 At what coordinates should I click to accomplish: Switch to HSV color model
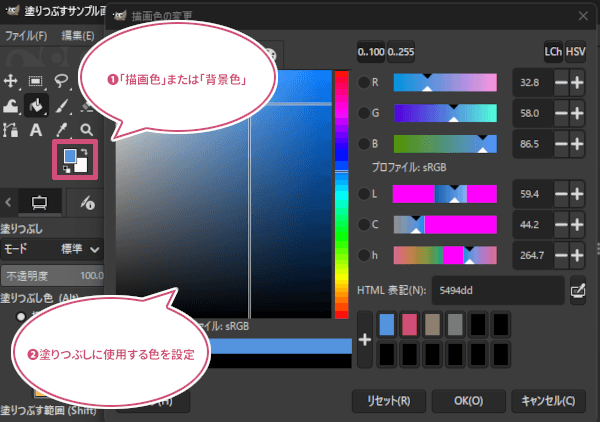(x=575, y=52)
